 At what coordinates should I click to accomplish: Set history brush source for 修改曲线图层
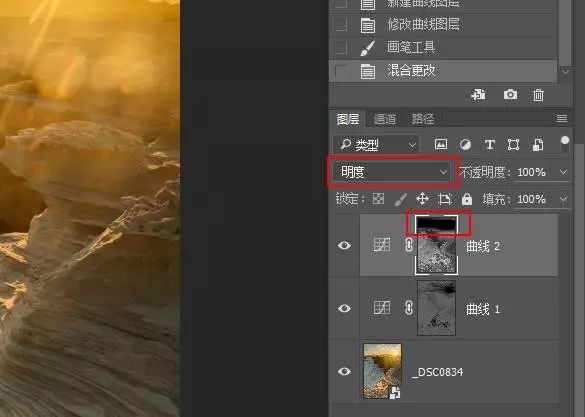pos(341,25)
